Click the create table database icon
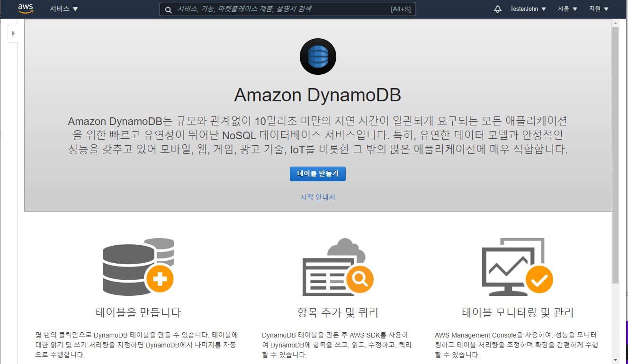This screenshot has width=628, height=364. tap(138, 266)
